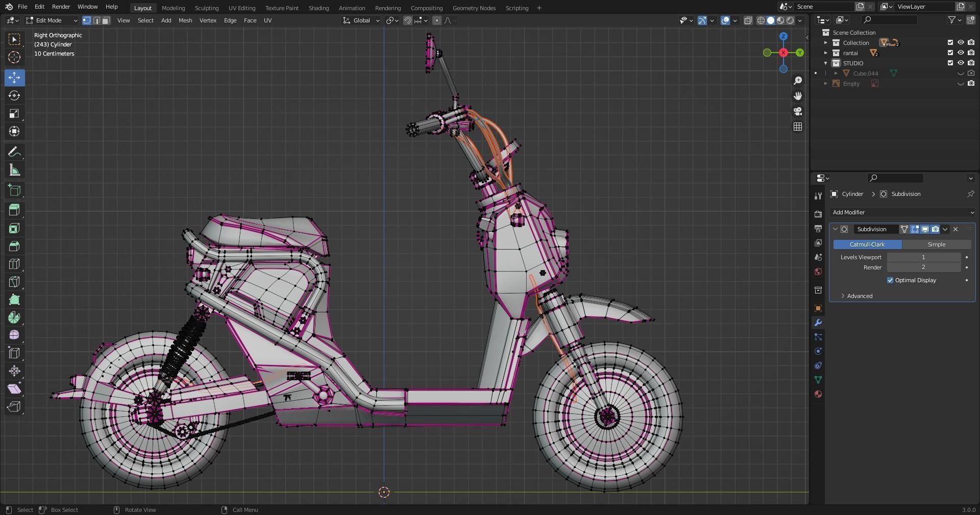Select the Knife tool

(14, 282)
